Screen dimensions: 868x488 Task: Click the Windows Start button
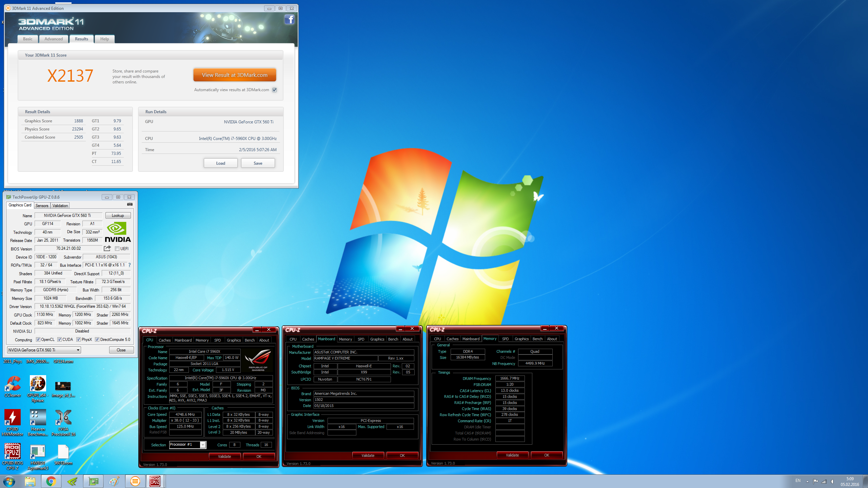(x=9, y=481)
